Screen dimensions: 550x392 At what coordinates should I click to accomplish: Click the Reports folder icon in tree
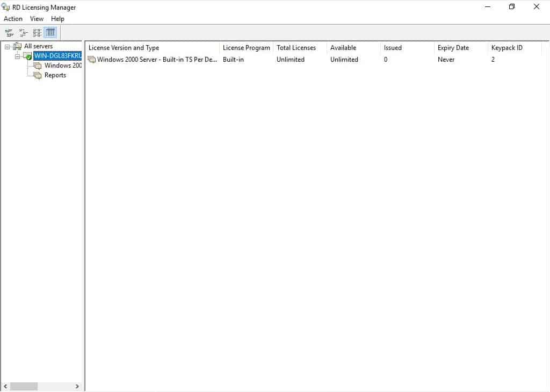[38, 75]
